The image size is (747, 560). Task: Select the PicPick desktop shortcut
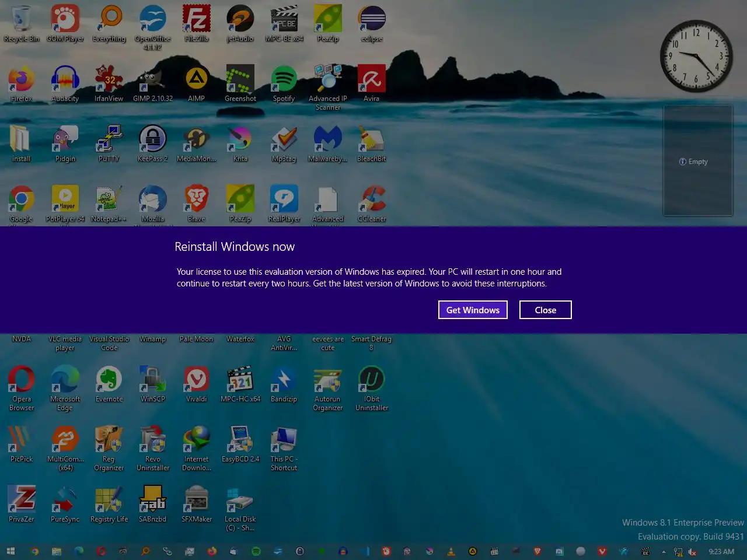[x=22, y=444]
